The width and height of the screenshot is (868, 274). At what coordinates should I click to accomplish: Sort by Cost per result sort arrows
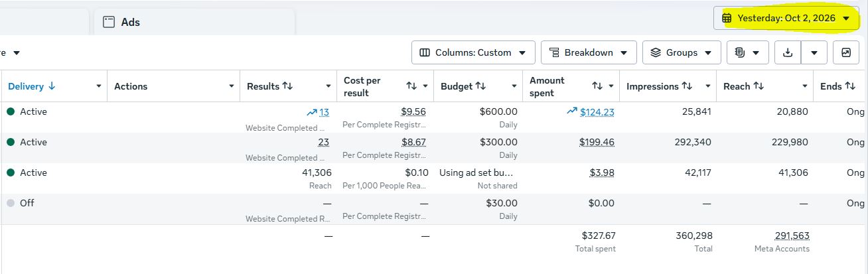pyautogui.click(x=411, y=86)
